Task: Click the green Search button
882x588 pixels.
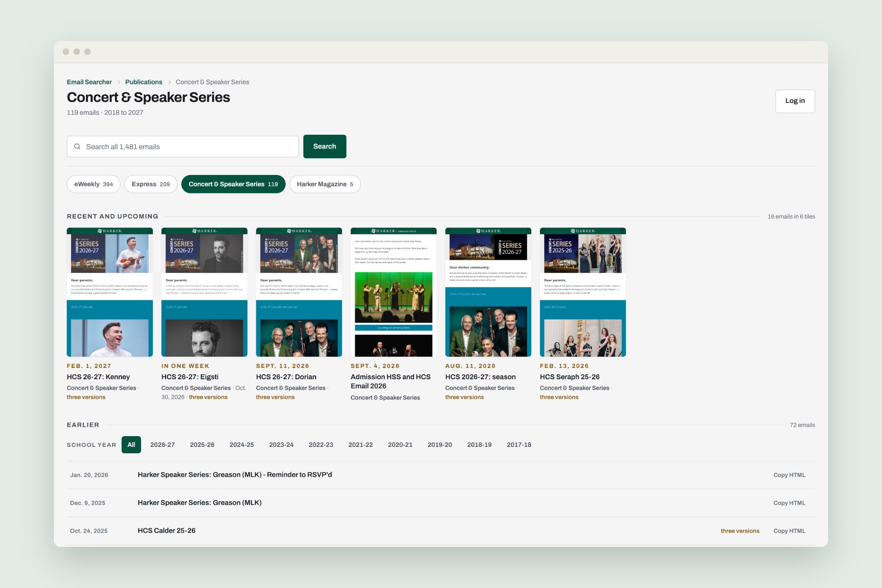Action: click(x=324, y=147)
